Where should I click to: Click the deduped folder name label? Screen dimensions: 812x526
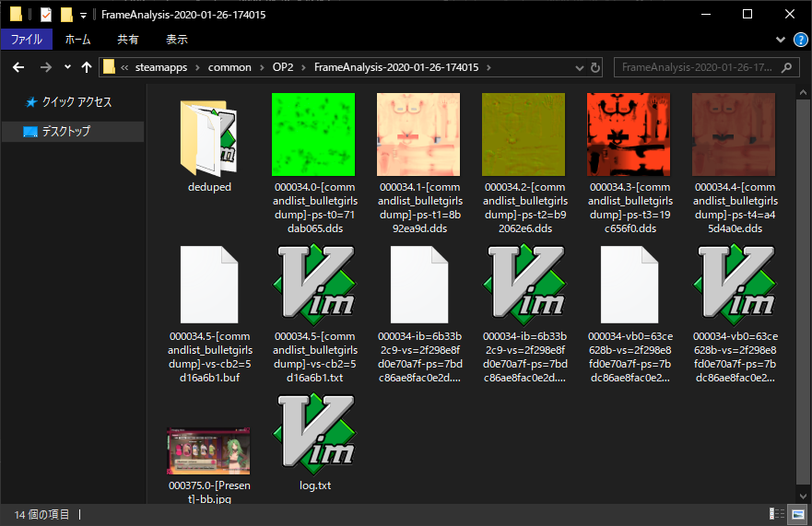point(209,187)
